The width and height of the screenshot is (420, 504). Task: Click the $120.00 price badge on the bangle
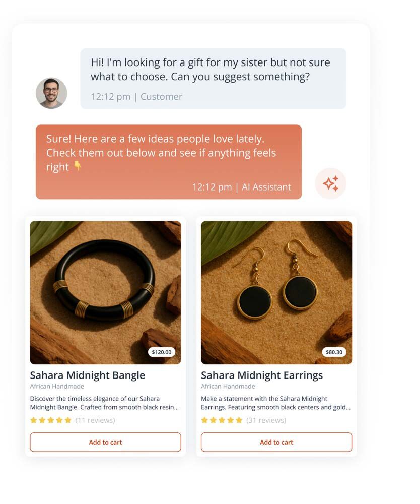(161, 353)
